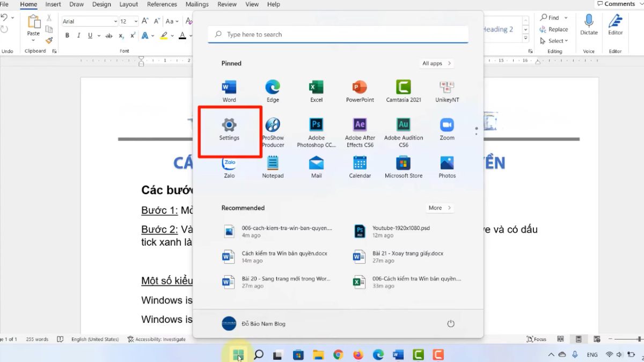Launch Word from the pinned apps
The height and width of the screenshot is (362, 644).
229,91
